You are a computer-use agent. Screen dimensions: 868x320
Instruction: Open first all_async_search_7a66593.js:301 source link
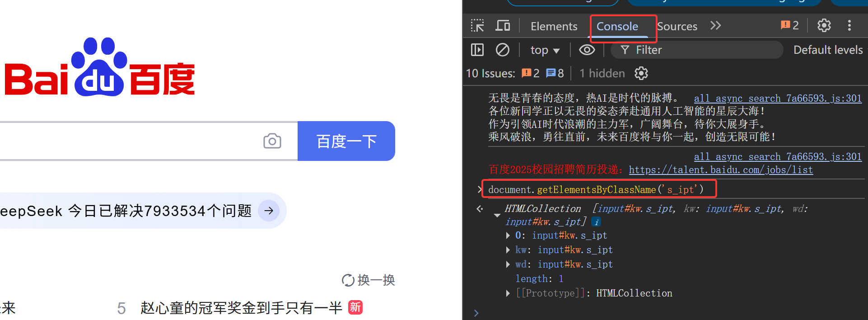[x=778, y=99]
